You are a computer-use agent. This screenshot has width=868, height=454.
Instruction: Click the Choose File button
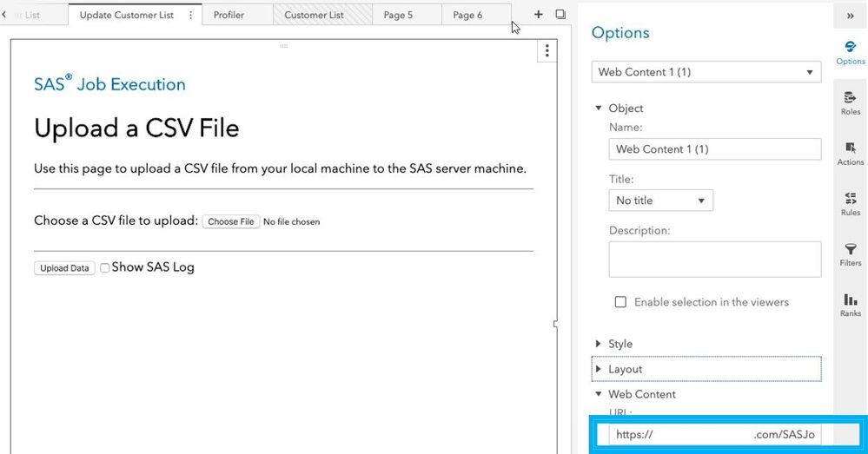(231, 222)
